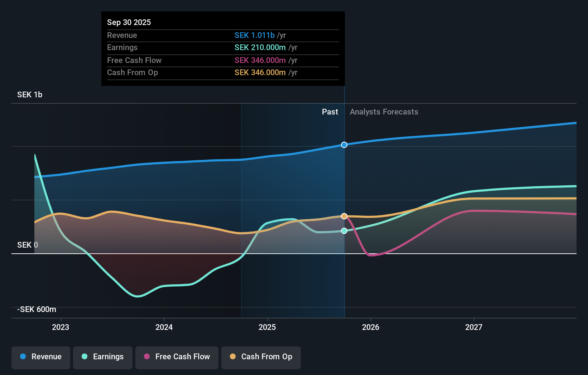Click the SEK 1.011b revenue value link
The image size is (588, 375).
(x=254, y=35)
